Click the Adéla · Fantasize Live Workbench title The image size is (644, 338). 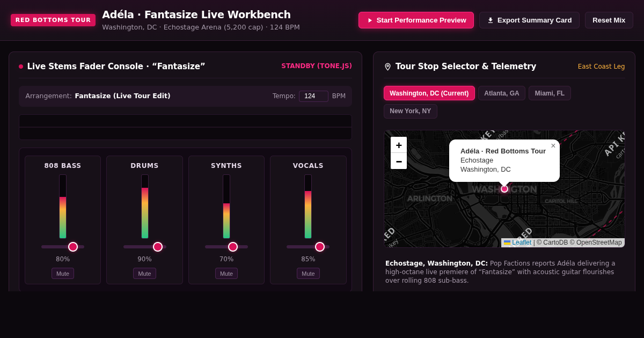pyautogui.click(x=196, y=14)
